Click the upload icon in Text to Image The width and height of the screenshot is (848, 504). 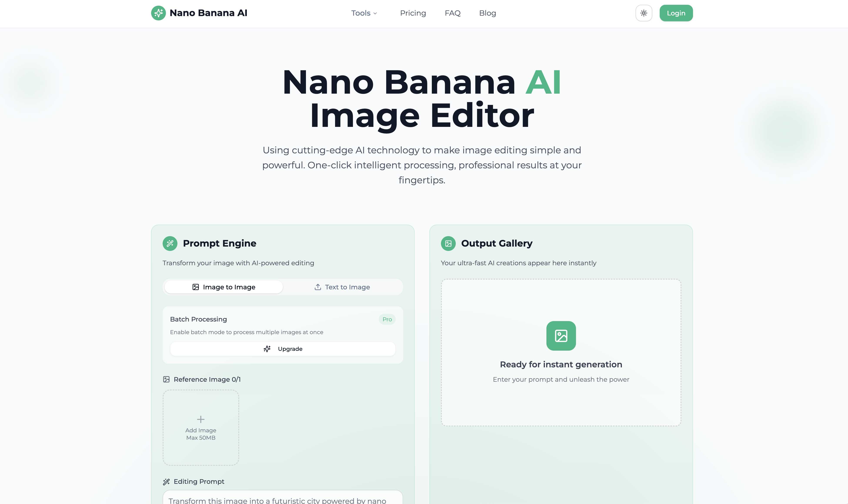[x=318, y=287]
